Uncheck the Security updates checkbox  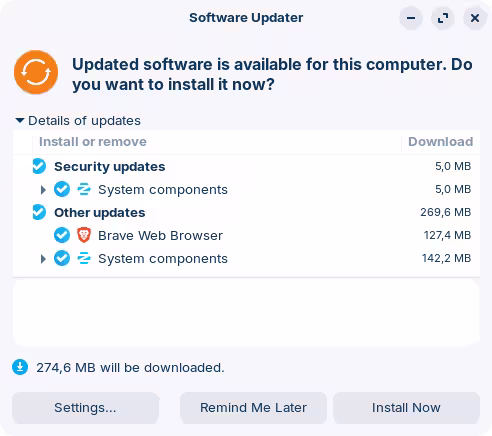pyautogui.click(x=39, y=166)
